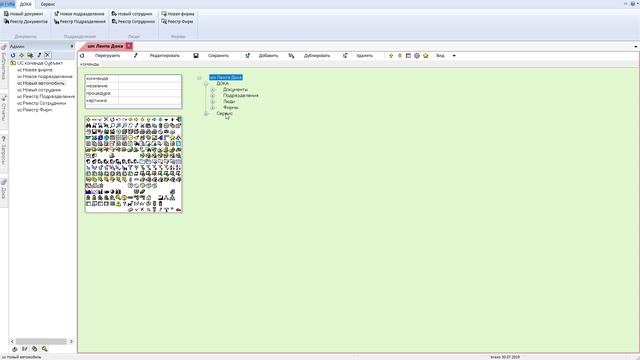640x360 pixels.
Task: Open the ДОКА ribbon tab
Action: pyautogui.click(x=25, y=4)
